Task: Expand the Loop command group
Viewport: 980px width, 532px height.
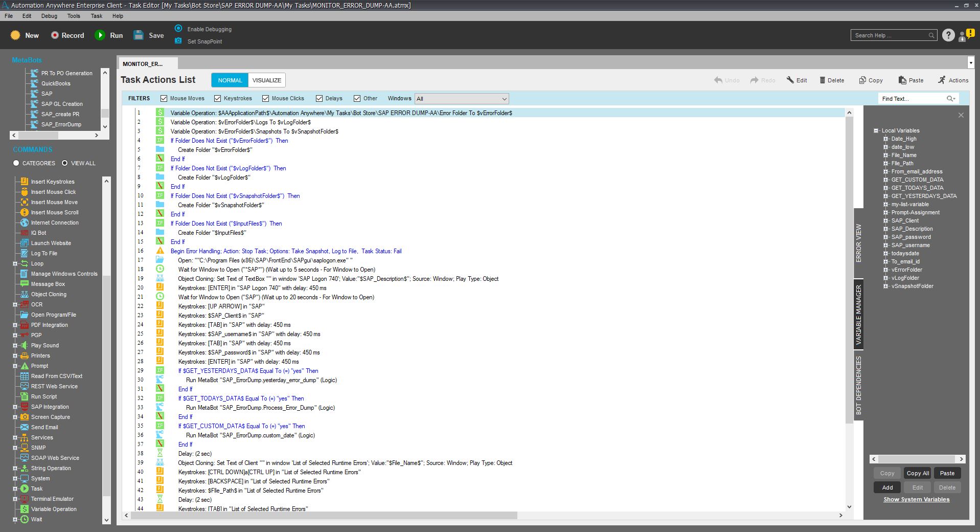Action: pyautogui.click(x=15, y=263)
